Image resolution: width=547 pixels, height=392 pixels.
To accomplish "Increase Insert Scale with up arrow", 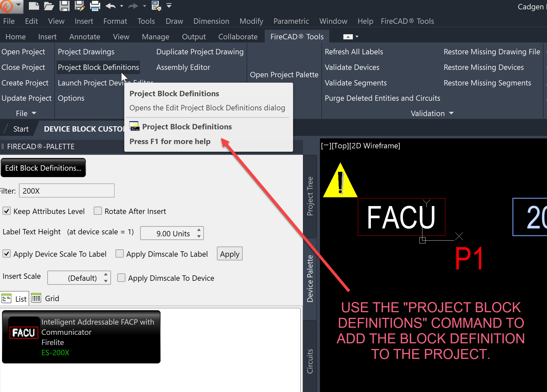I will click(x=106, y=274).
